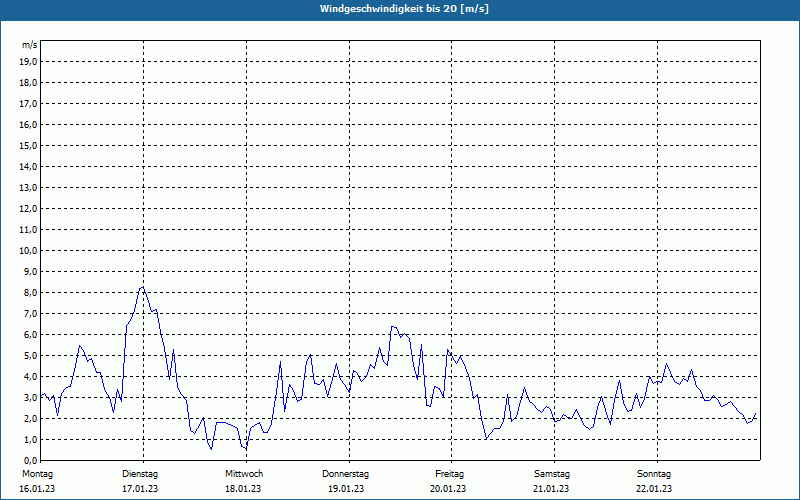This screenshot has width=800, height=500.
Task: Click the date 20.01.23
Action: pyautogui.click(x=448, y=489)
